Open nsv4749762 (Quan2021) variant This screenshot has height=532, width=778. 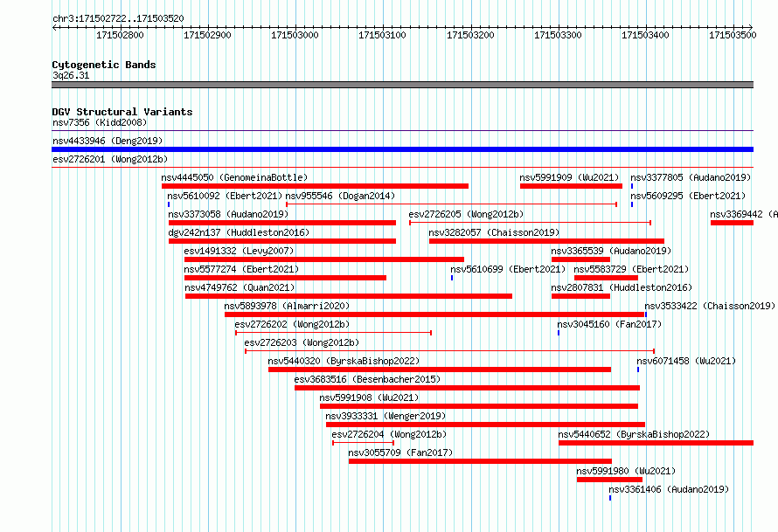[240, 287]
